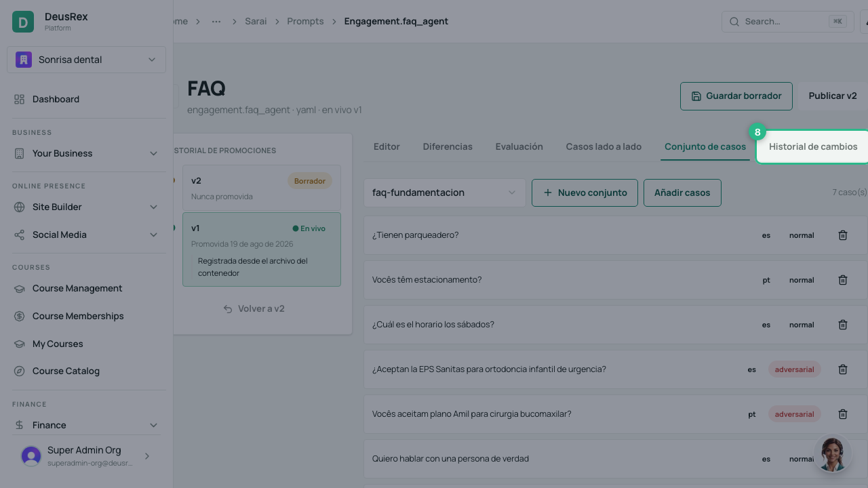Open the Historial de cambios tab

pos(813,146)
